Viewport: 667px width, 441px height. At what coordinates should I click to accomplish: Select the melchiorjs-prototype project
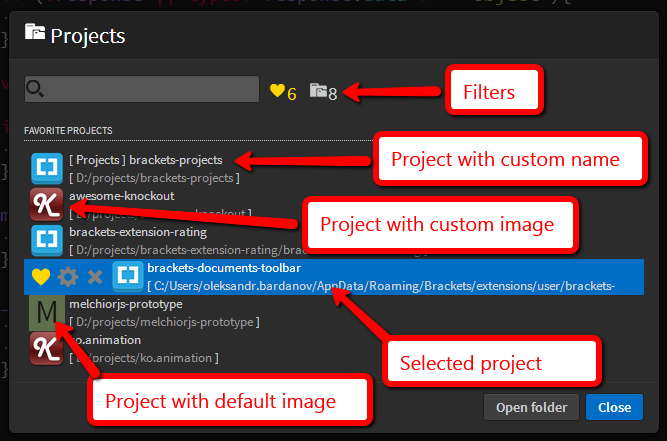click(x=126, y=304)
